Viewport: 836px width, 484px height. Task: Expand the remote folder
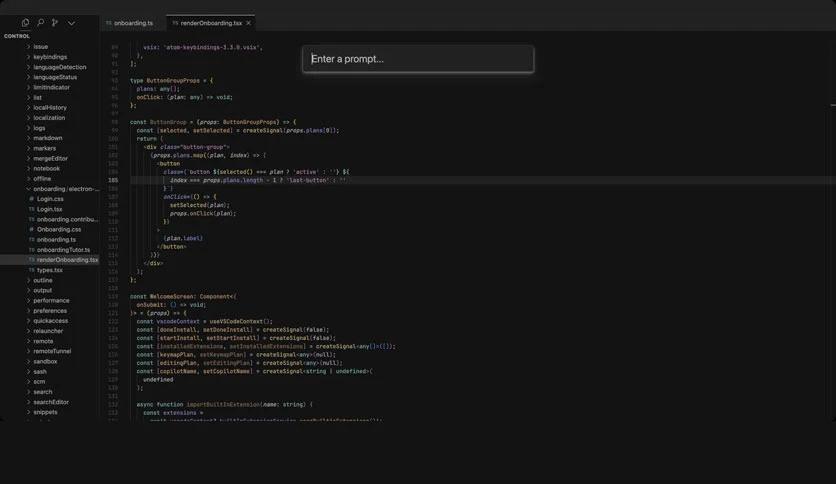43,341
